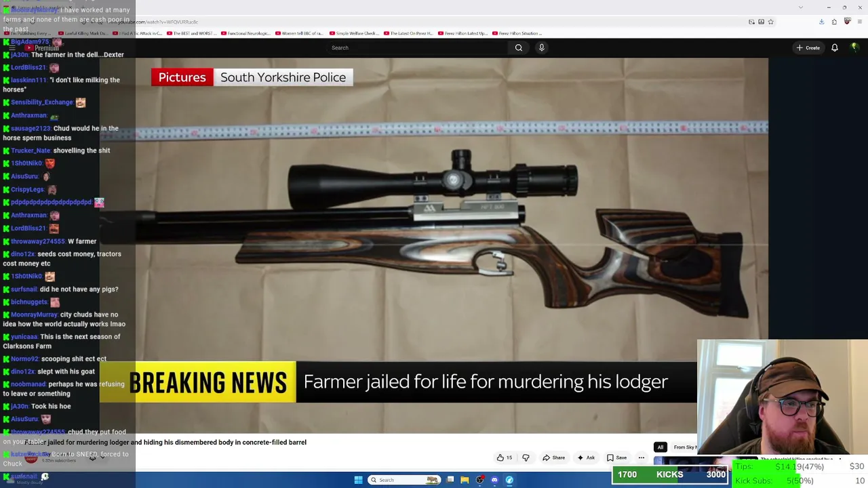This screenshot has height=488, width=868.
Task: Focus the YouTube search box
Action: (417, 47)
